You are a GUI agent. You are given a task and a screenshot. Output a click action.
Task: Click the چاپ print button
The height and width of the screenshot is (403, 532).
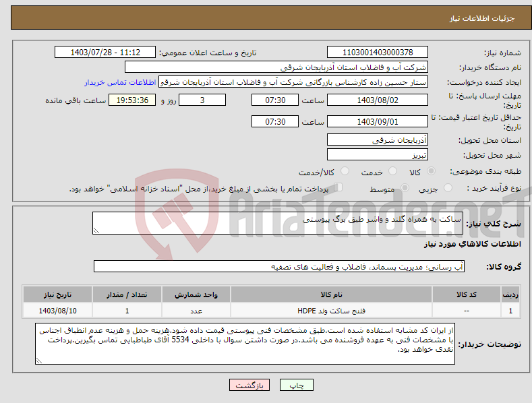[x=297, y=385]
